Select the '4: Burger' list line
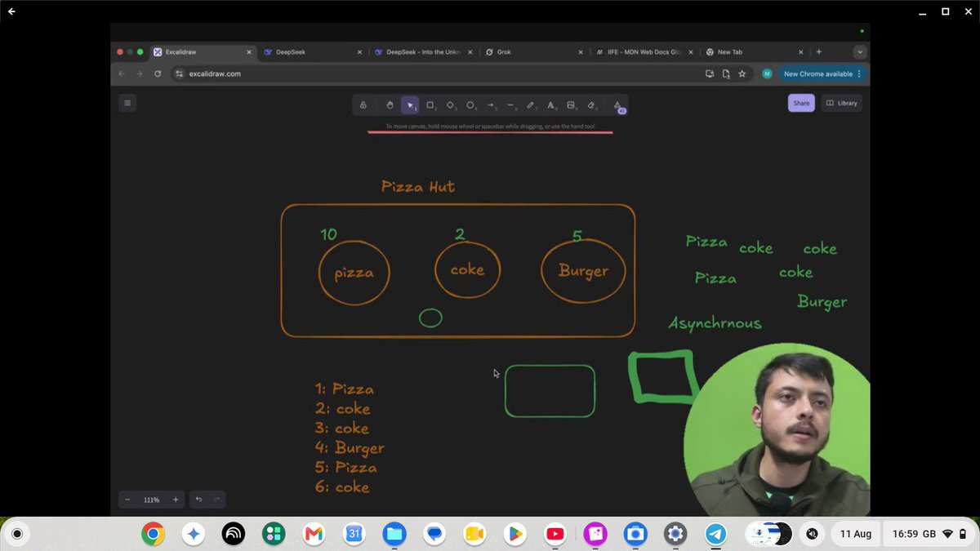The image size is (980, 551). 350,447
